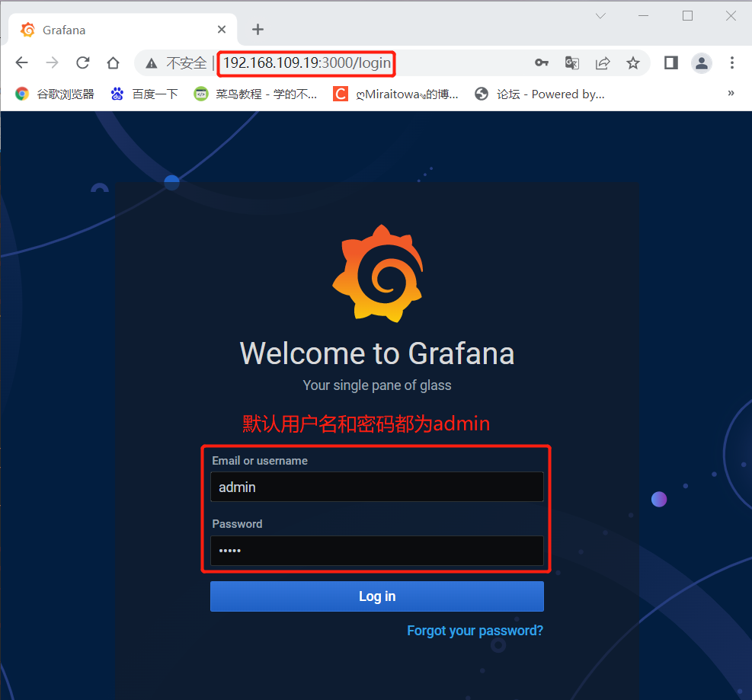Open the 论坛 Powered by bookmark

[x=539, y=94]
